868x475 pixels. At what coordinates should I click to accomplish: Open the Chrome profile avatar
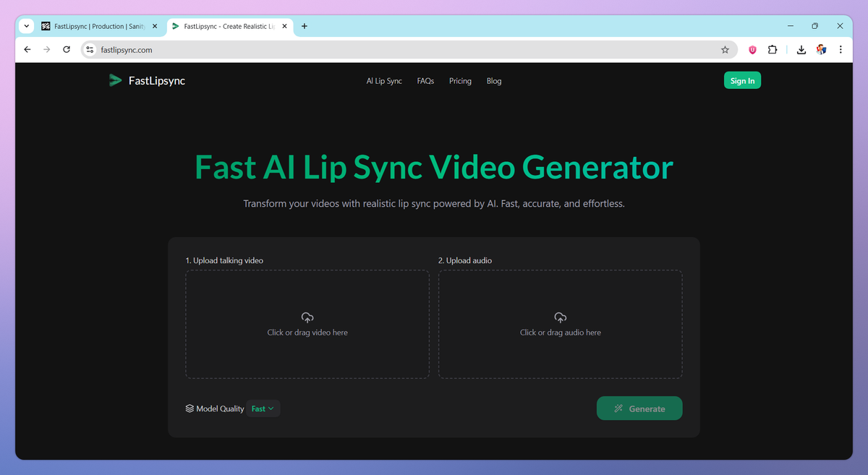point(821,50)
